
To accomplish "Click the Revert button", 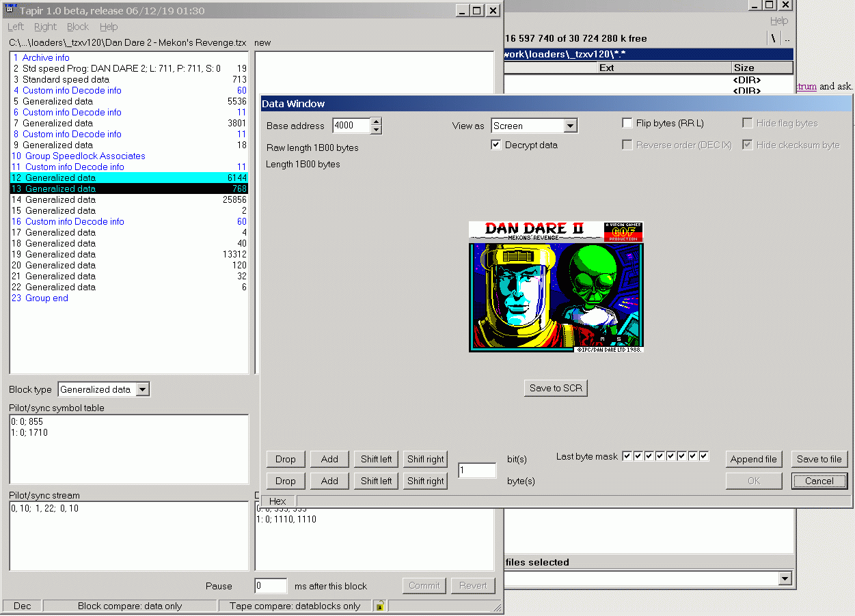I will (x=473, y=585).
